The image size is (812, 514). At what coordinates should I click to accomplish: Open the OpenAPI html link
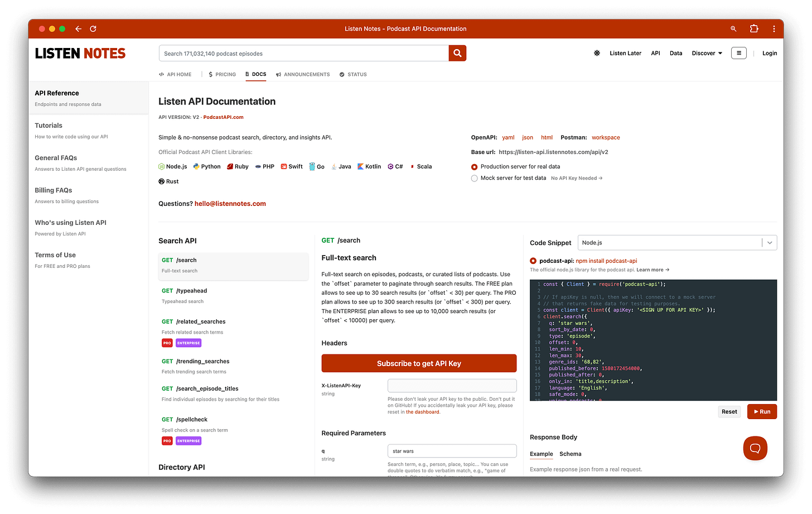(547, 137)
